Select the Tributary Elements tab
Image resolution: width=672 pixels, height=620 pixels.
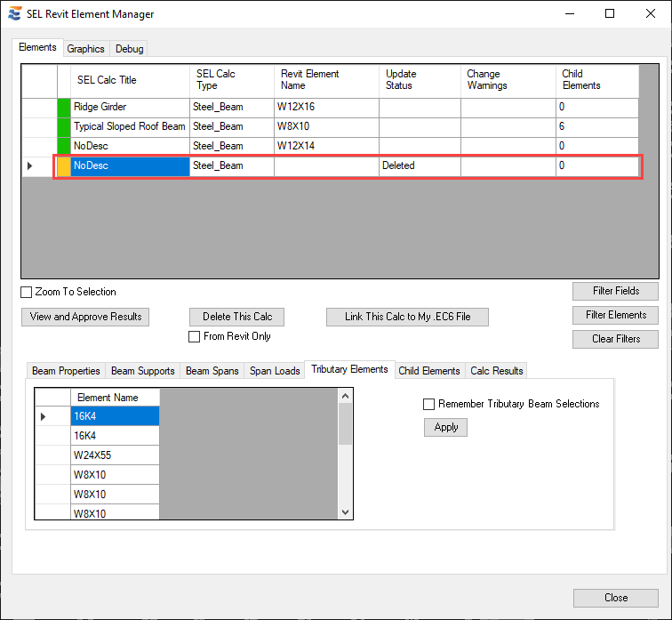[x=349, y=369]
